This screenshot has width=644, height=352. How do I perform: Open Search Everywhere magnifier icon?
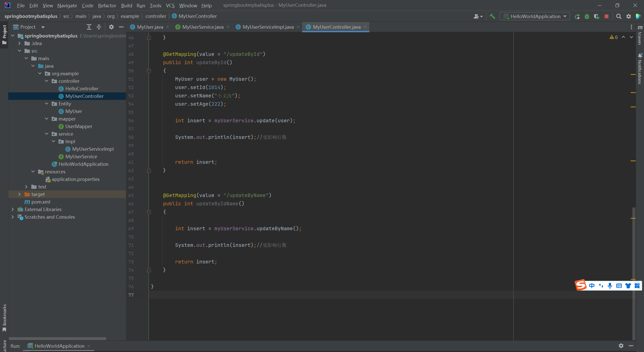pyautogui.click(x=619, y=16)
